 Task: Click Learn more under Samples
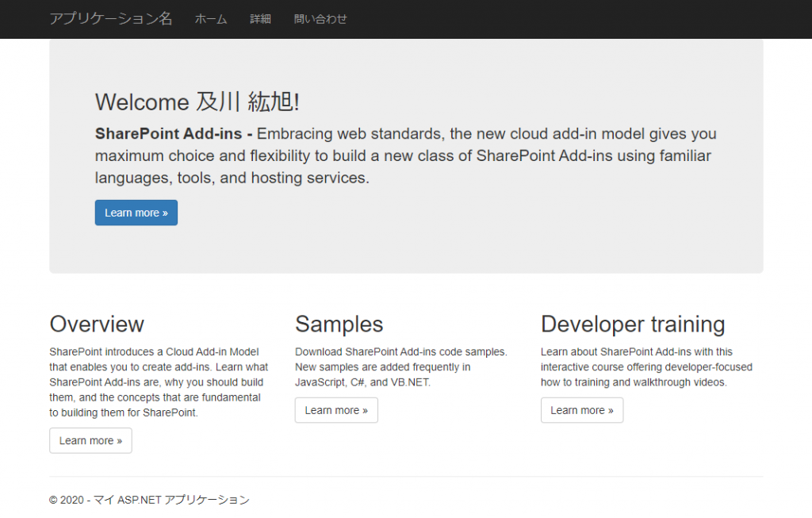point(336,410)
